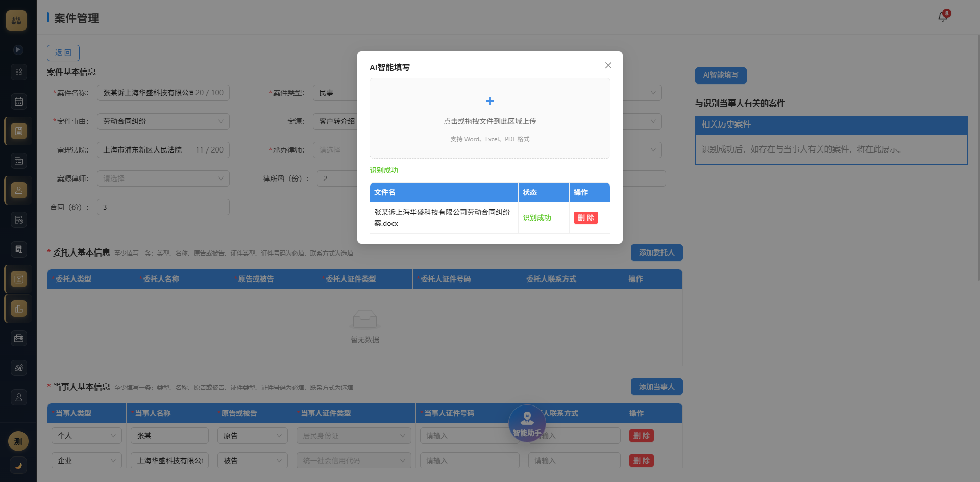Viewport: 980px width, 482px height.
Task: Click the 相关历史案件 panel header
Action: coord(831,125)
